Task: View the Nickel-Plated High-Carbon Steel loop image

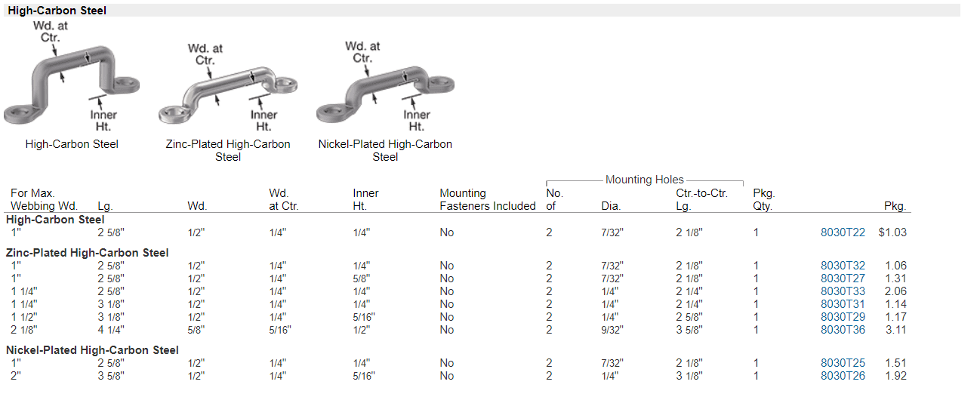Action: [x=385, y=85]
